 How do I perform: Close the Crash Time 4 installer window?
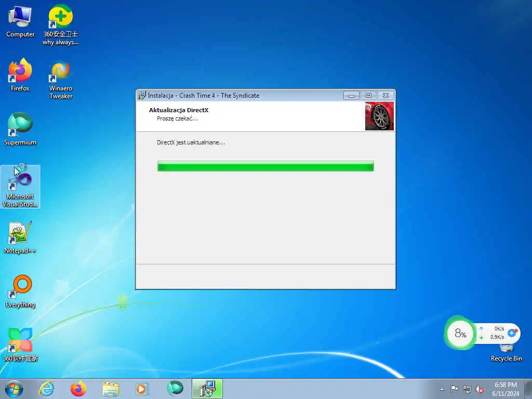click(x=386, y=96)
